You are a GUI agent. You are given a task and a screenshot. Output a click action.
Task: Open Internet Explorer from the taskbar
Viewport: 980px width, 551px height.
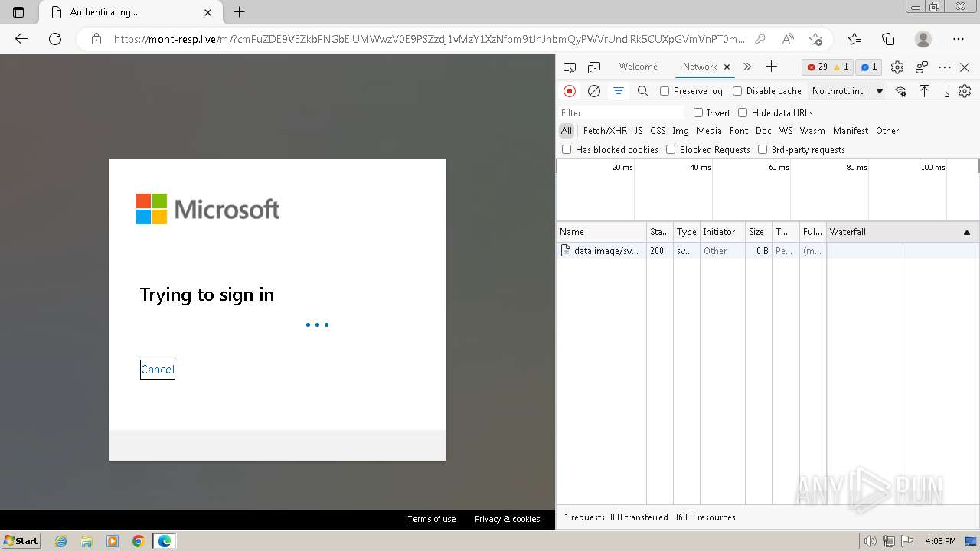61,541
